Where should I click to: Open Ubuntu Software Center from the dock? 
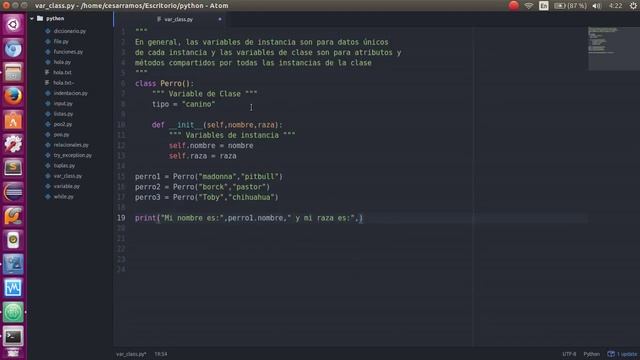[13, 120]
